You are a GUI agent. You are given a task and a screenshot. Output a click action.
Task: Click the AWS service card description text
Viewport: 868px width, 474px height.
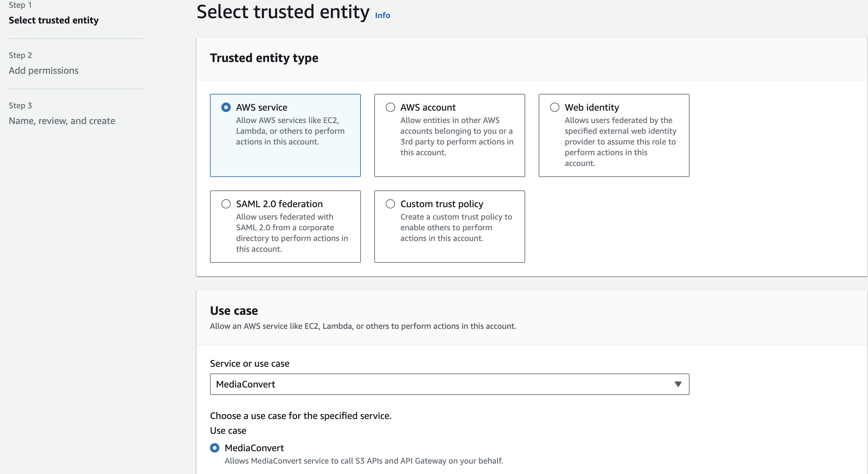click(290, 131)
